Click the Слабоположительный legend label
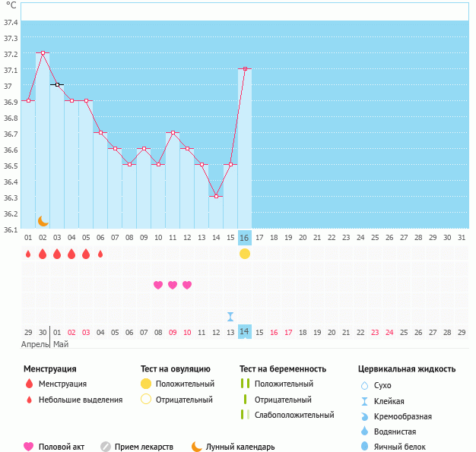Viewport: 476px width, 452px height. click(x=294, y=415)
